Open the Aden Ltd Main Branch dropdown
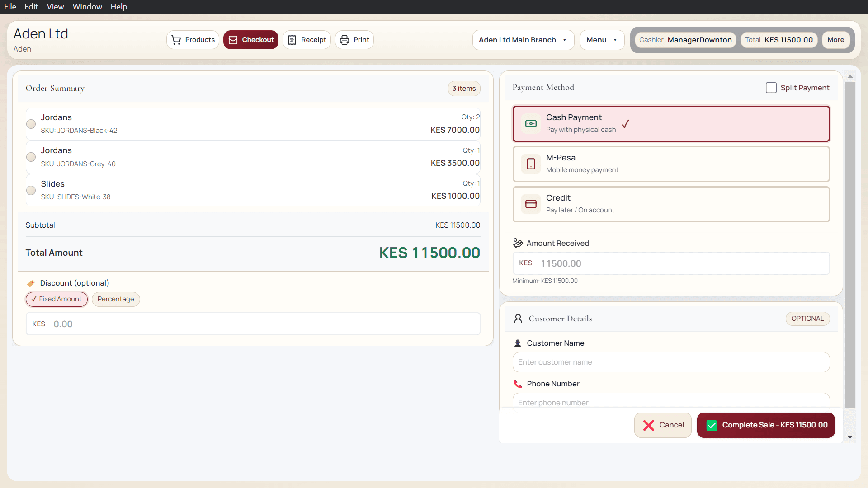The width and height of the screenshot is (868, 488). pos(523,40)
